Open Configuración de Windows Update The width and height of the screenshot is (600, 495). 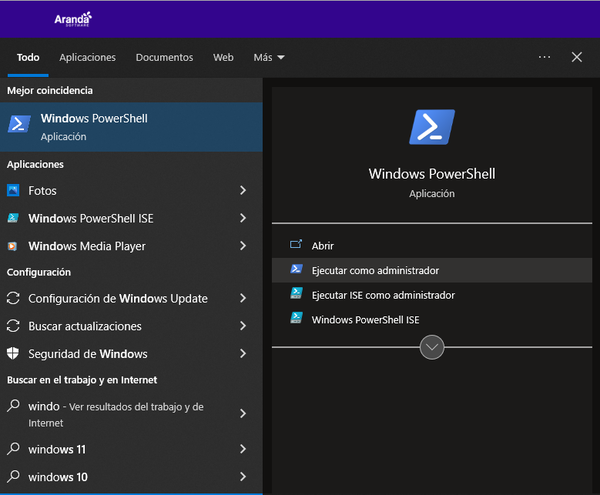click(131, 298)
